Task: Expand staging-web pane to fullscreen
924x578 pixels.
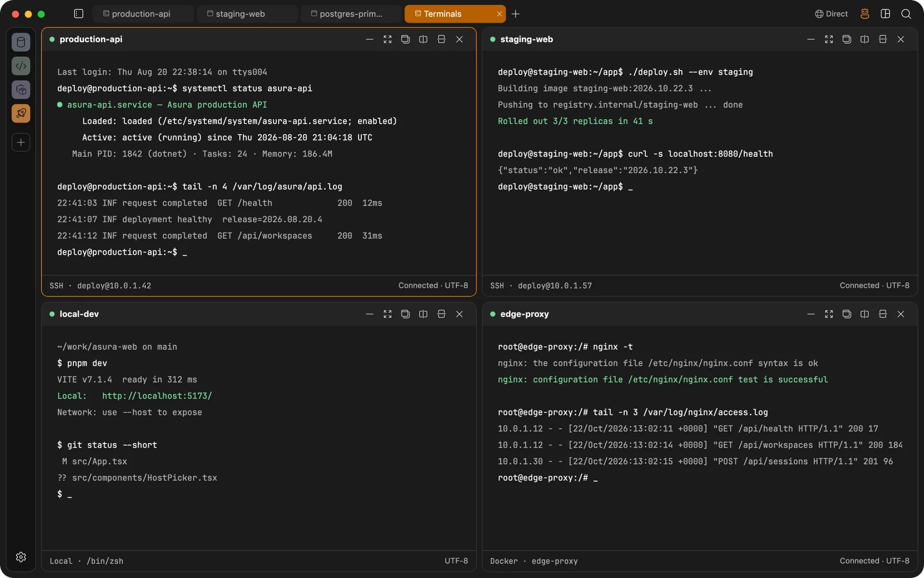Action: coord(829,39)
